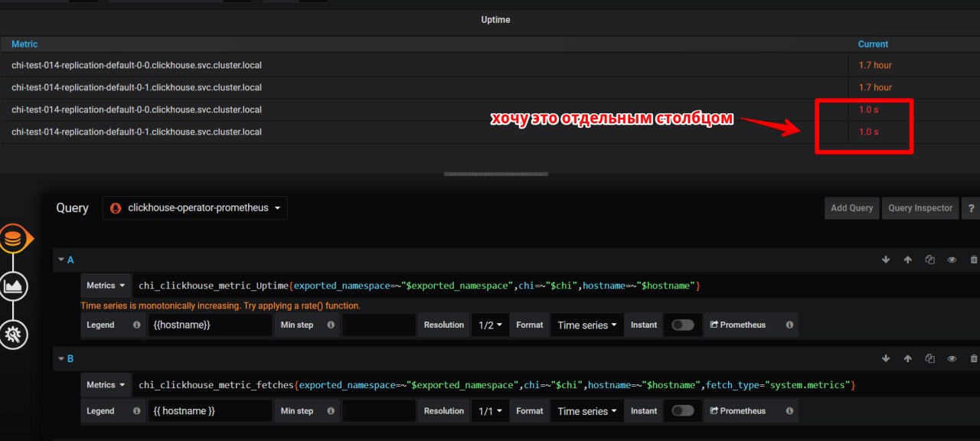Open the Queries tab database icon
980x441 pixels.
point(12,240)
